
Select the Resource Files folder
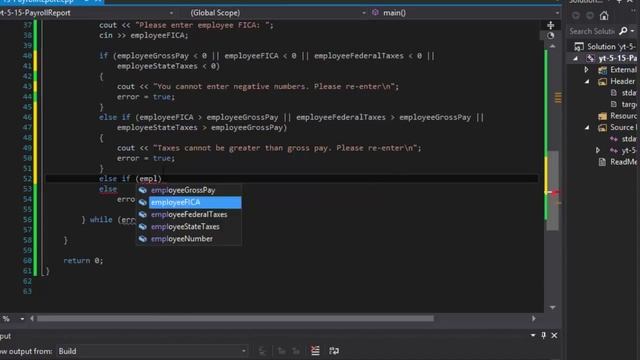623,116
